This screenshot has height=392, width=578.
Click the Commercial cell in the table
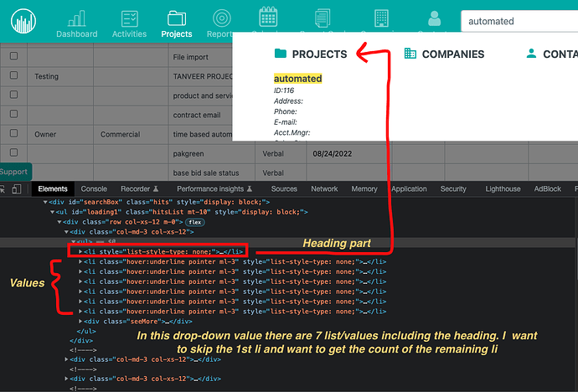tap(120, 135)
